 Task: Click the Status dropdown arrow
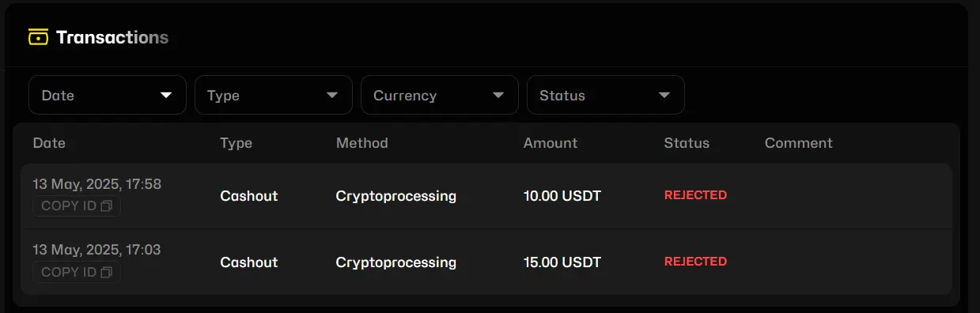(x=664, y=95)
